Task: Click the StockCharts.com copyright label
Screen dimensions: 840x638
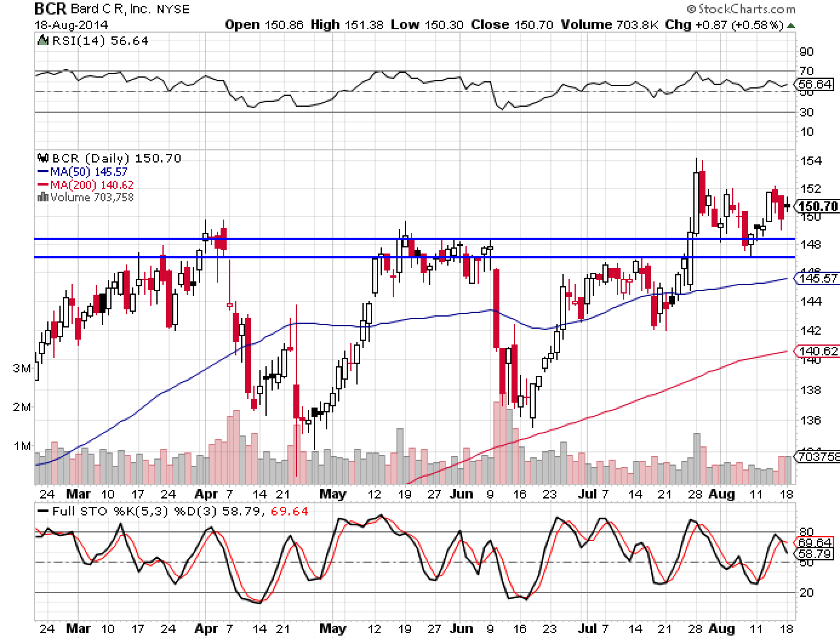Action: (x=741, y=8)
